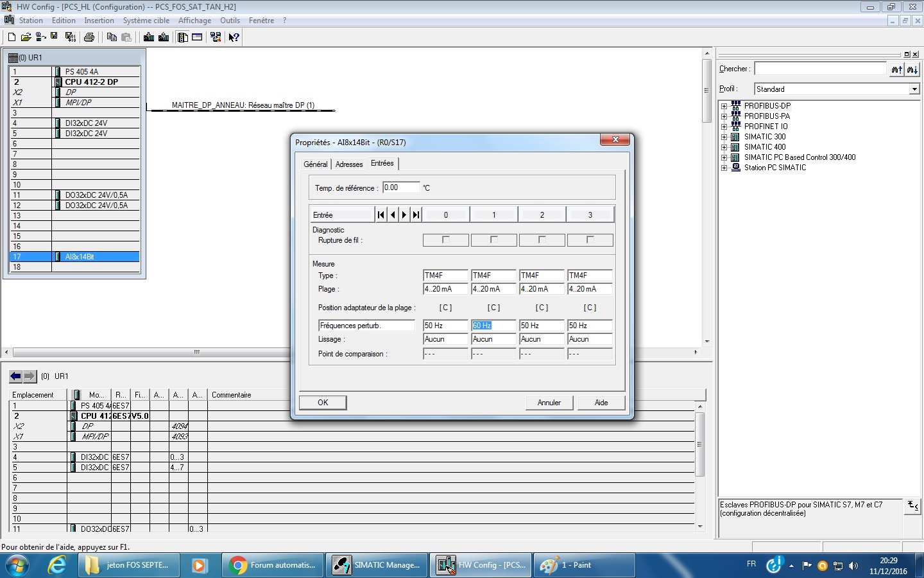Image resolution: width=924 pixels, height=578 pixels.
Task: Toggle Rupture de fil checkbox for input 2
Action: tap(542, 240)
